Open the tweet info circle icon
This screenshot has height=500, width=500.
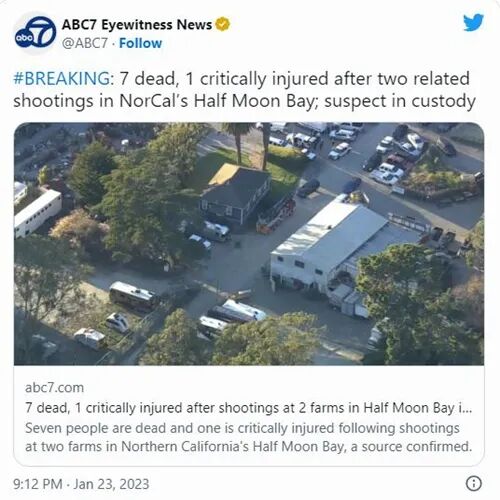(473, 483)
